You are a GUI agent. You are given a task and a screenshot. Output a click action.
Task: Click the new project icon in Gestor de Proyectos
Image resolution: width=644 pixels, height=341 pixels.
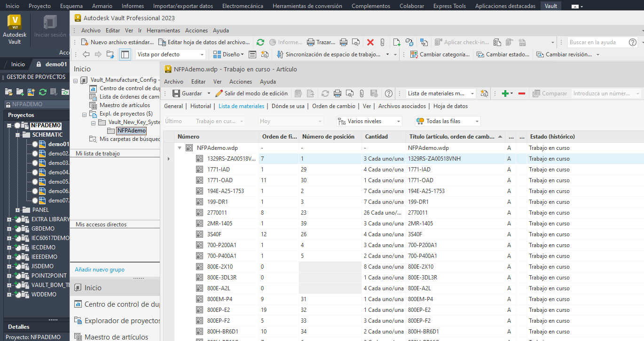(20, 92)
